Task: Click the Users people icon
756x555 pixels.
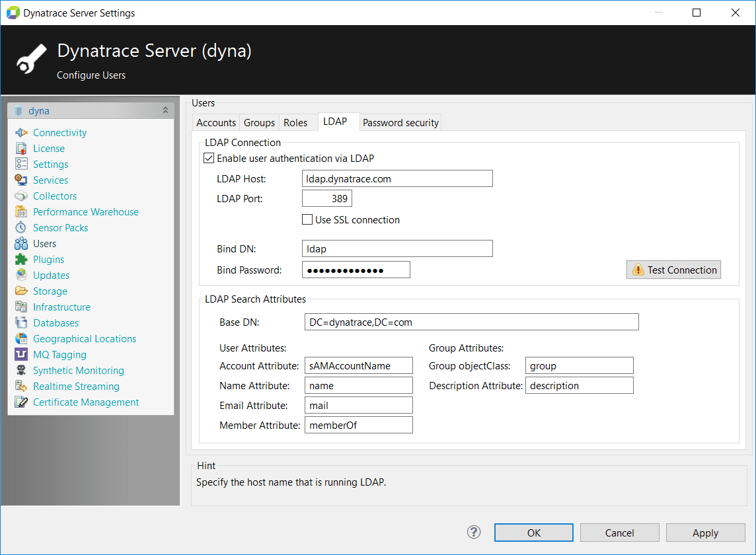Action: 21,244
